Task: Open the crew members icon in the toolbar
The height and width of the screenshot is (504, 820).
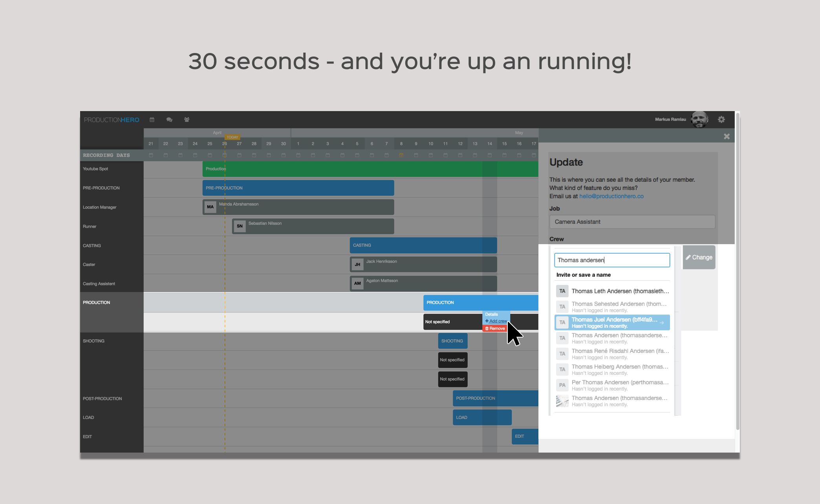Action: point(187,119)
